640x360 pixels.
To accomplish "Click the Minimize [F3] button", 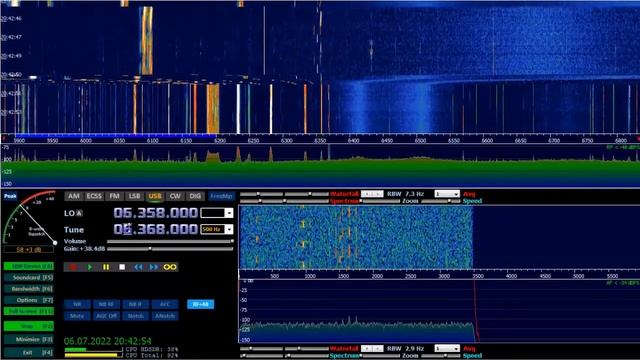I will pos(29,339).
